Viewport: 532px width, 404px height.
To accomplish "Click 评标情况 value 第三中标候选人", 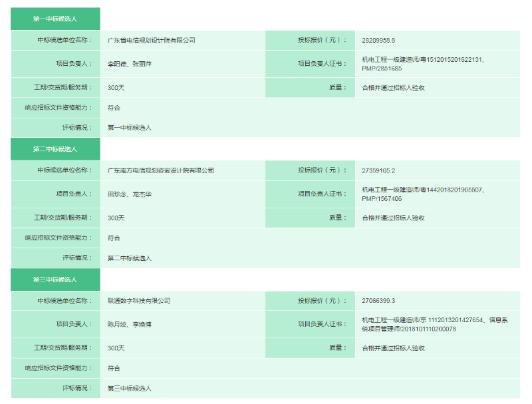I will coord(130,388).
